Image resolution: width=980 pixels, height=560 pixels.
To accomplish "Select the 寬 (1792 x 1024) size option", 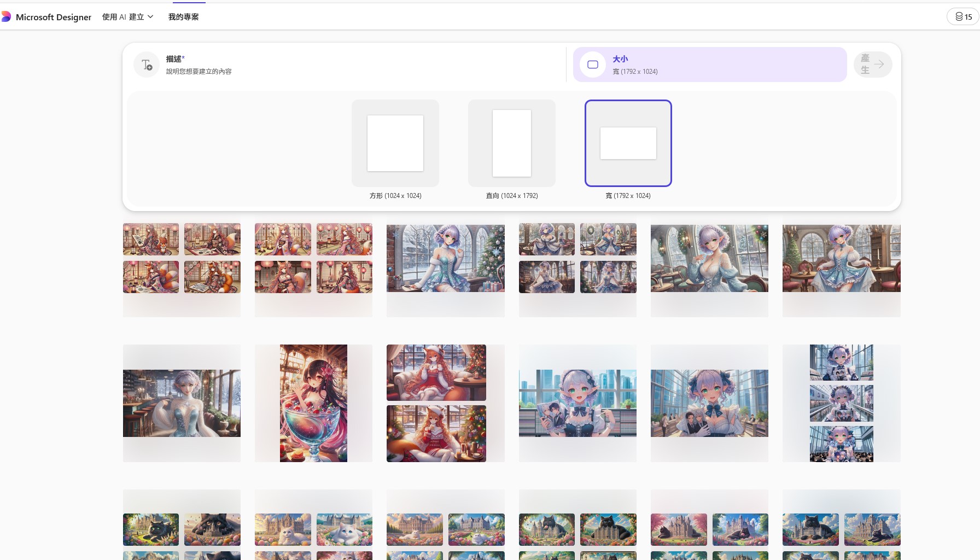I will 628,143.
